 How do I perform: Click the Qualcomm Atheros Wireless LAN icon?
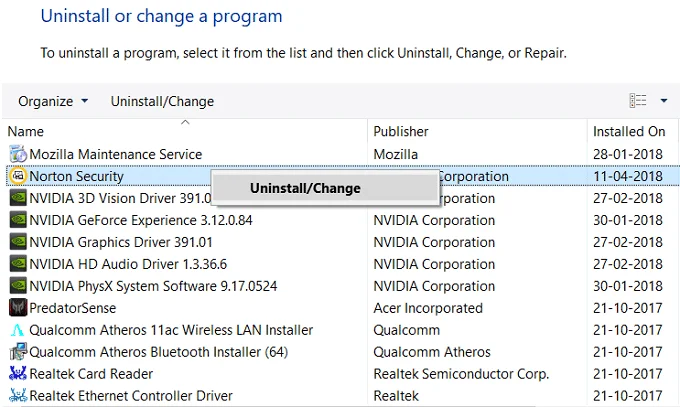[x=18, y=330]
